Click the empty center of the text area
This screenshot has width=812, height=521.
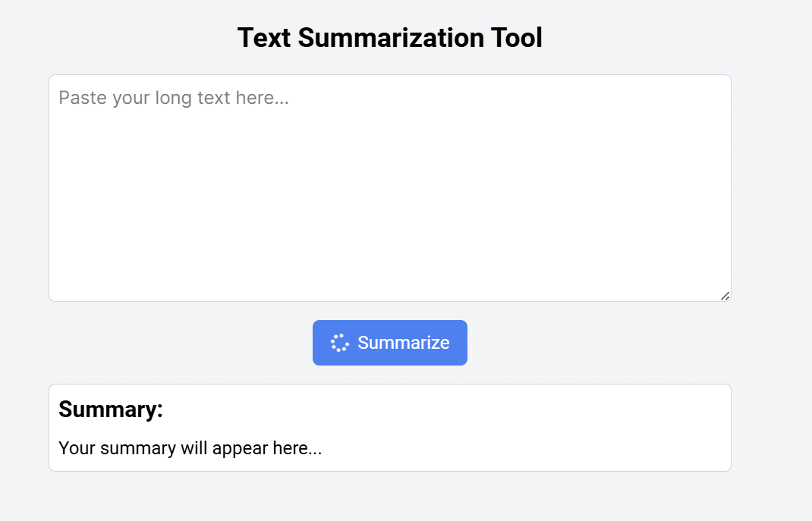tap(390, 196)
